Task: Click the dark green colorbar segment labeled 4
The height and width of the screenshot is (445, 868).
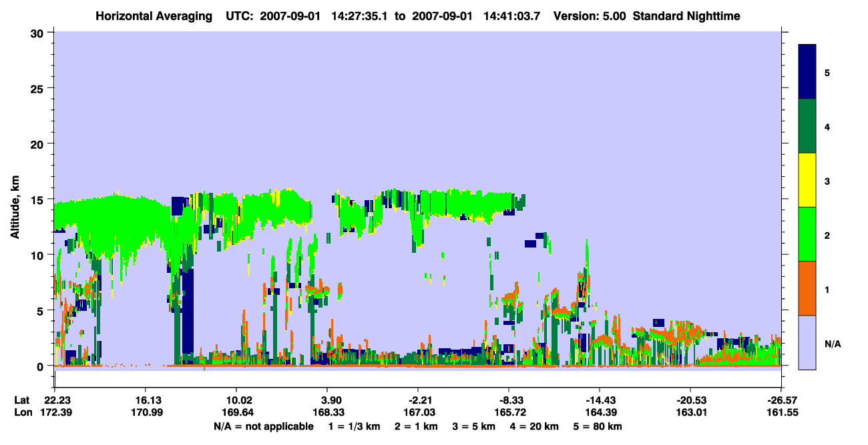Action: 807,126
